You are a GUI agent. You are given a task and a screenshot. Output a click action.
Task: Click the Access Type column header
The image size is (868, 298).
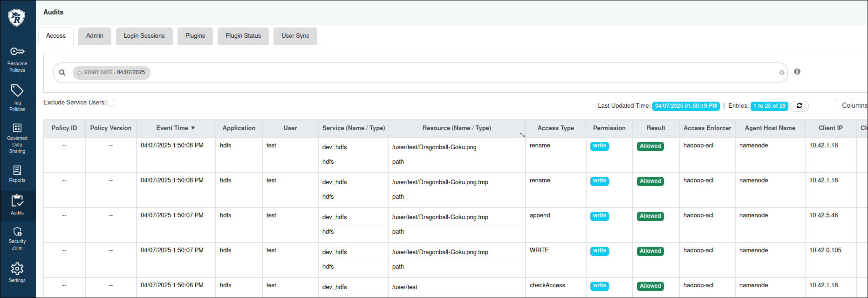click(556, 128)
